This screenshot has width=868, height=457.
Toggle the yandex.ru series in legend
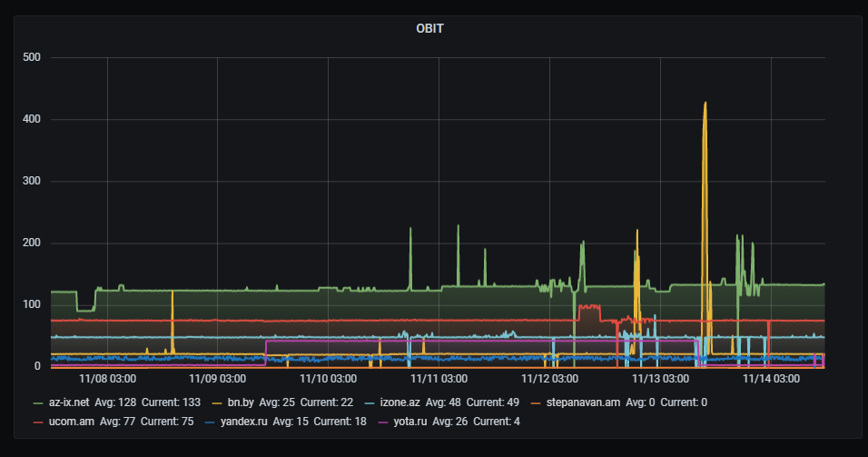point(243,421)
